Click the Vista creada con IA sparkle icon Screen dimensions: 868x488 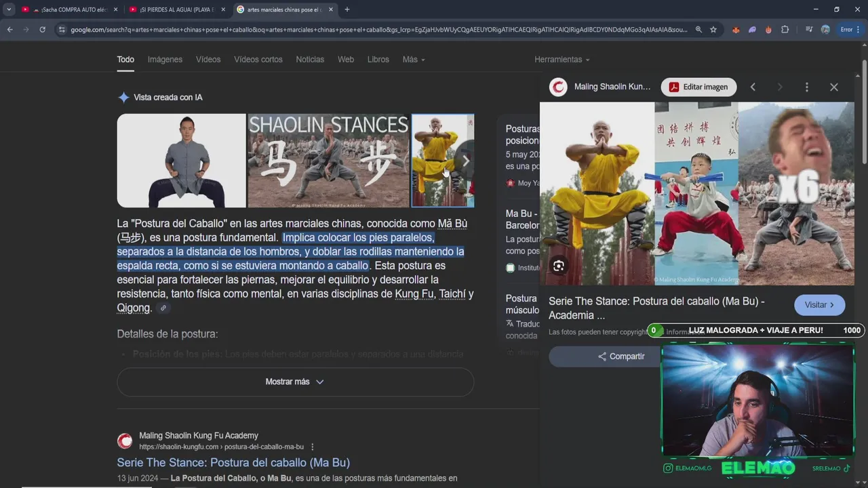coord(123,98)
